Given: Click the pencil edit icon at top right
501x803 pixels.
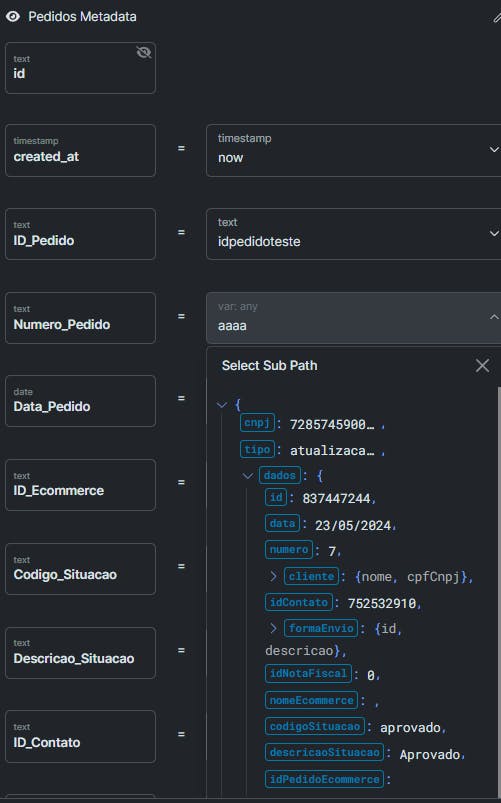Looking at the screenshot, I should pyautogui.click(x=496, y=18).
